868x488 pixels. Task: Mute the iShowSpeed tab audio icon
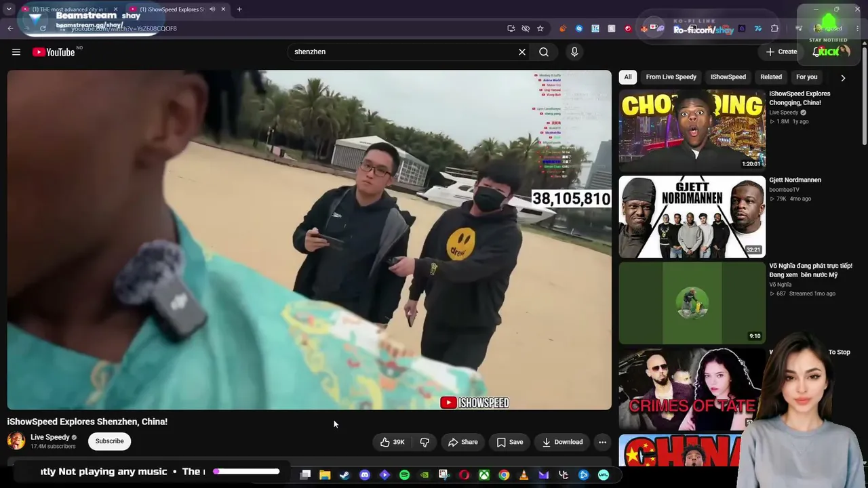point(212,9)
